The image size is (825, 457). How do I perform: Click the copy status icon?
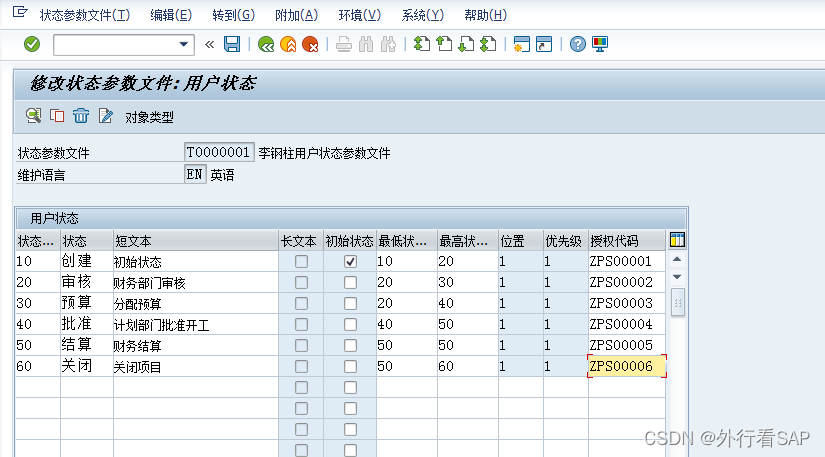57,116
